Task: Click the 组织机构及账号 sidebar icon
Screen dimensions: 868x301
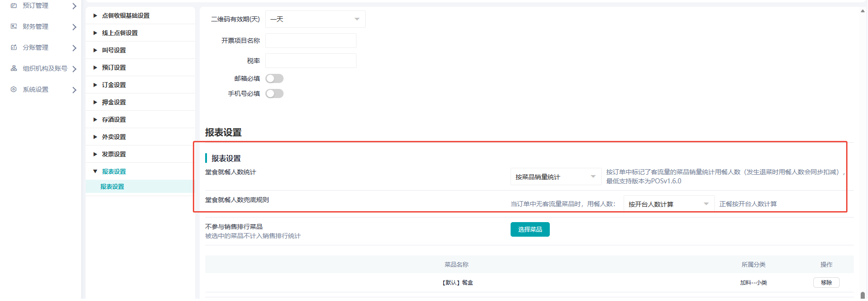Action: (14, 68)
